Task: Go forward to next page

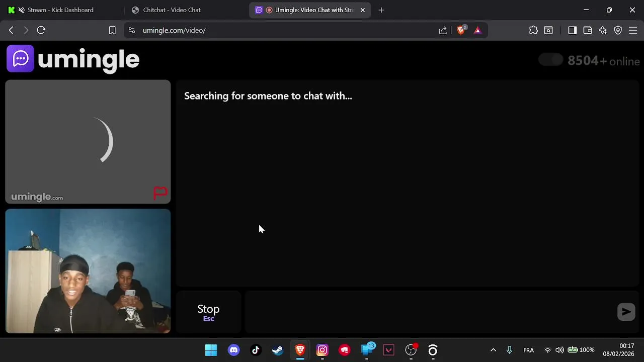Action: (x=26, y=30)
